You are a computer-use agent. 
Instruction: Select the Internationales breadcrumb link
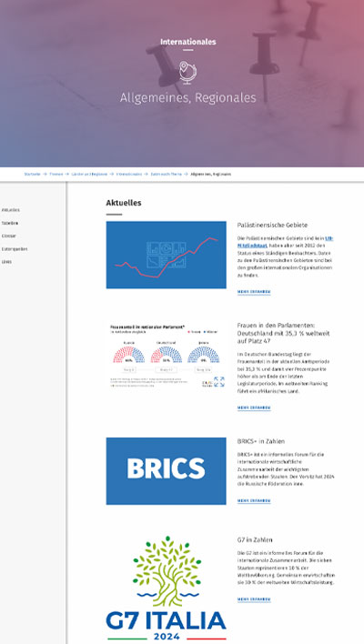pos(129,174)
